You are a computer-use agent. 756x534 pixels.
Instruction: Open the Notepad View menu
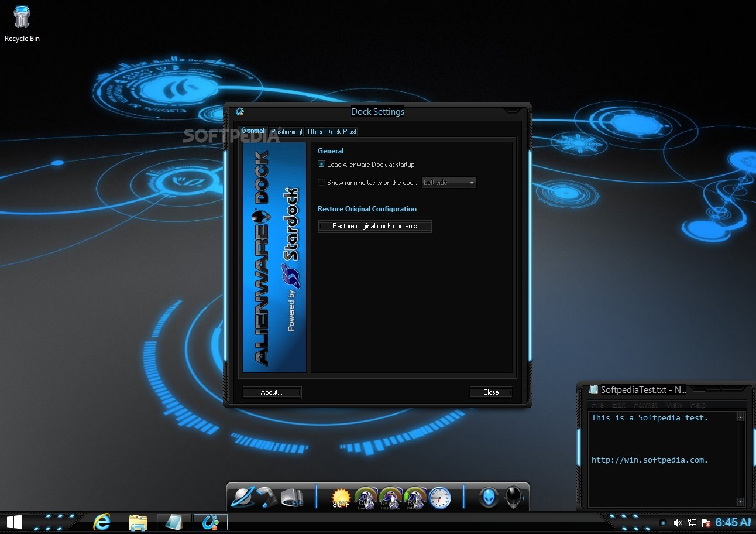click(674, 405)
